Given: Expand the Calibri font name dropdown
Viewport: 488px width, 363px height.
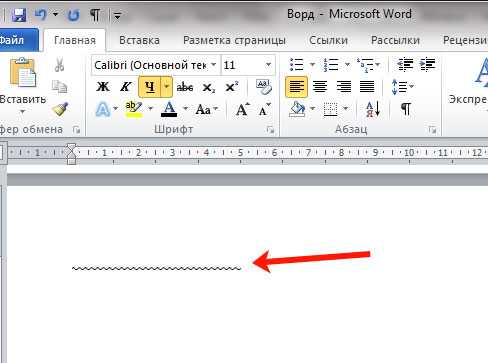Looking at the screenshot, I should tap(214, 65).
